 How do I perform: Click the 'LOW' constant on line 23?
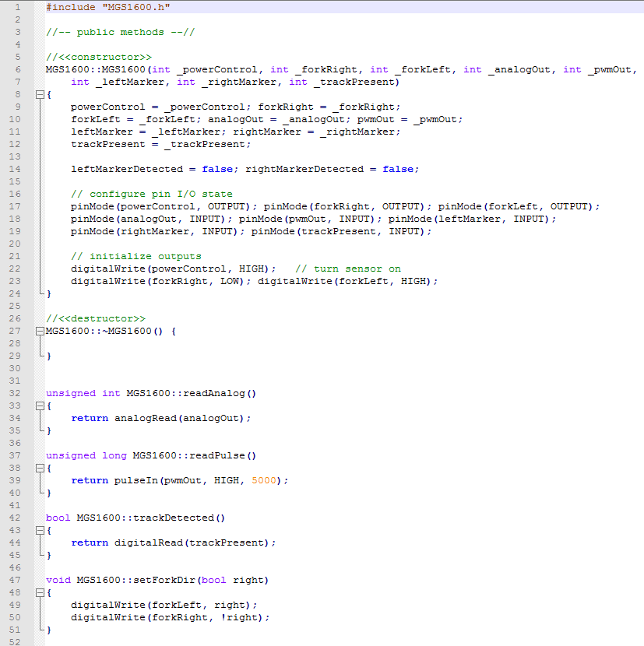(229, 282)
